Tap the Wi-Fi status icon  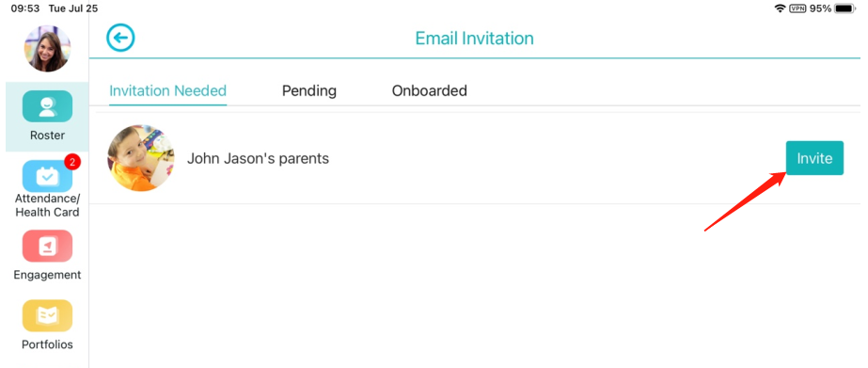[x=781, y=8]
